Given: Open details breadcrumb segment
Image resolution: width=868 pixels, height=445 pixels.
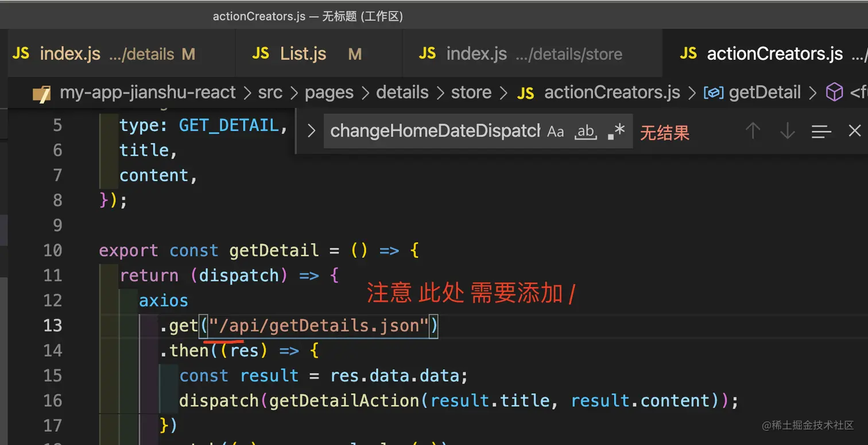Looking at the screenshot, I should click(402, 92).
